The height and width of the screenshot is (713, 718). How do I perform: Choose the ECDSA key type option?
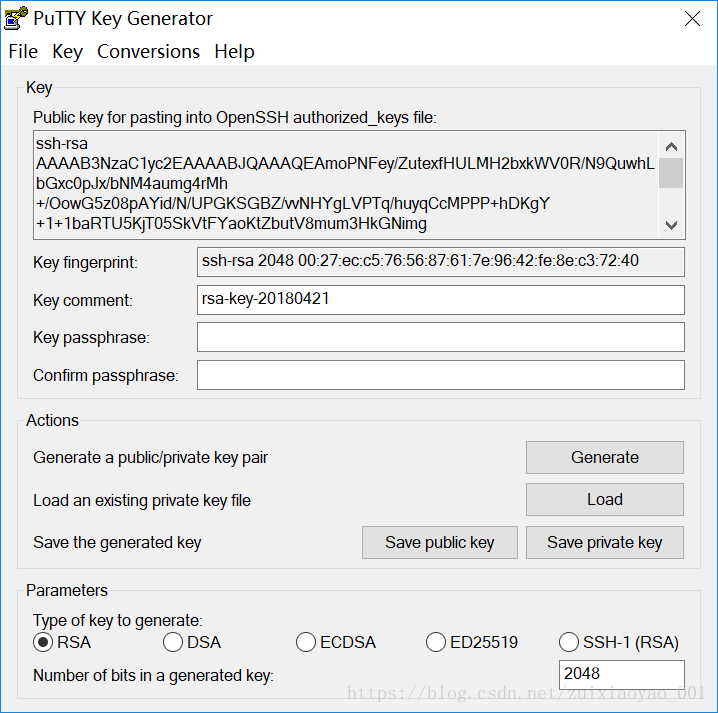(305, 642)
